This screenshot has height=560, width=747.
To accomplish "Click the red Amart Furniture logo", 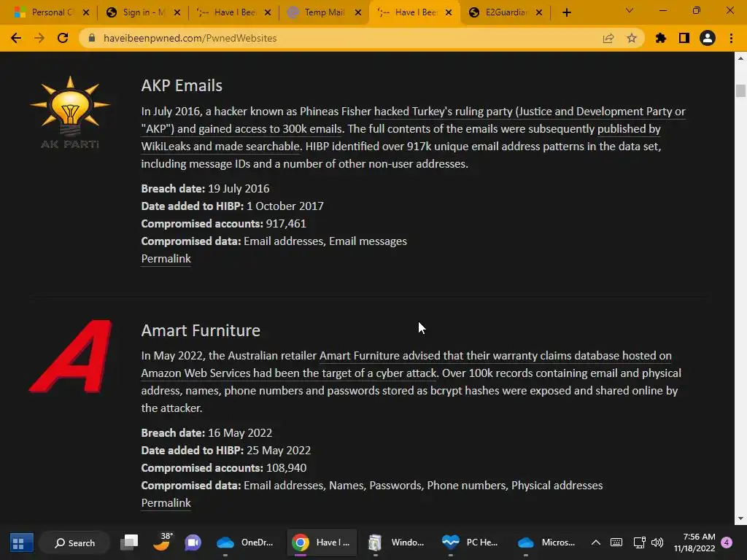I will point(70,356).
